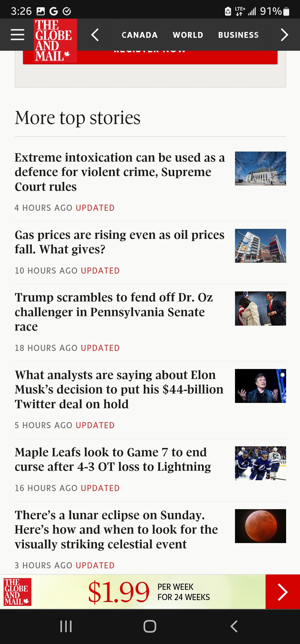
Task: Open Maple Leafs Game 7 headline
Action: [x=112, y=459]
